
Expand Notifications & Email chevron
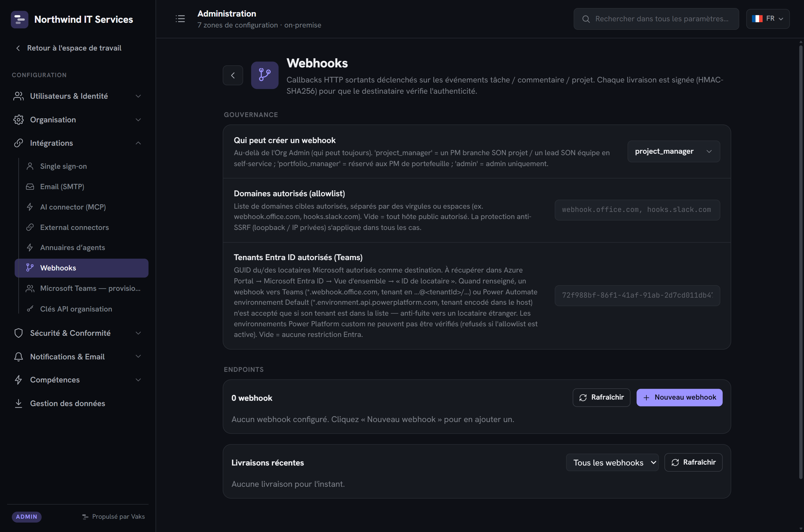(x=138, y=357)
